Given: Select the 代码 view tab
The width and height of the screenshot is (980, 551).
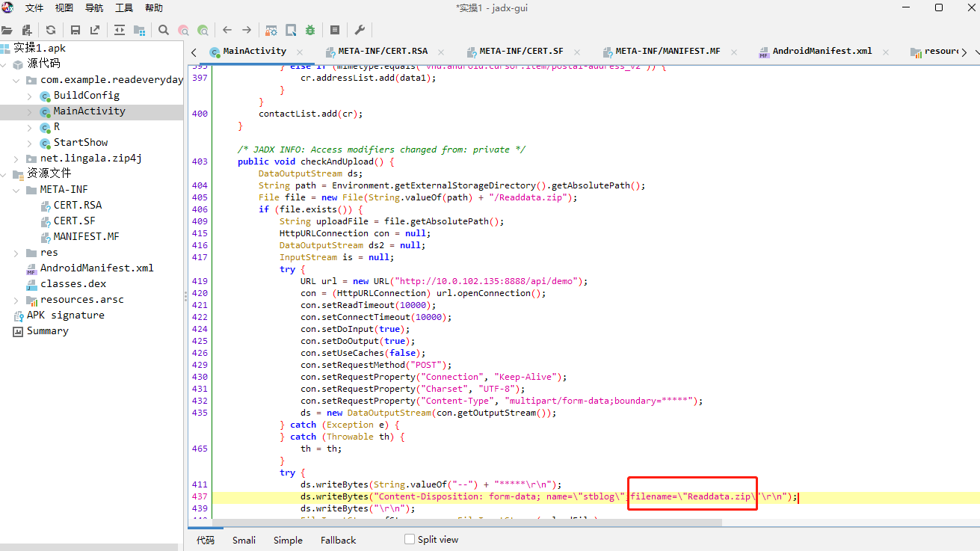Looking at the screenshot, I should tap(206, 540).
